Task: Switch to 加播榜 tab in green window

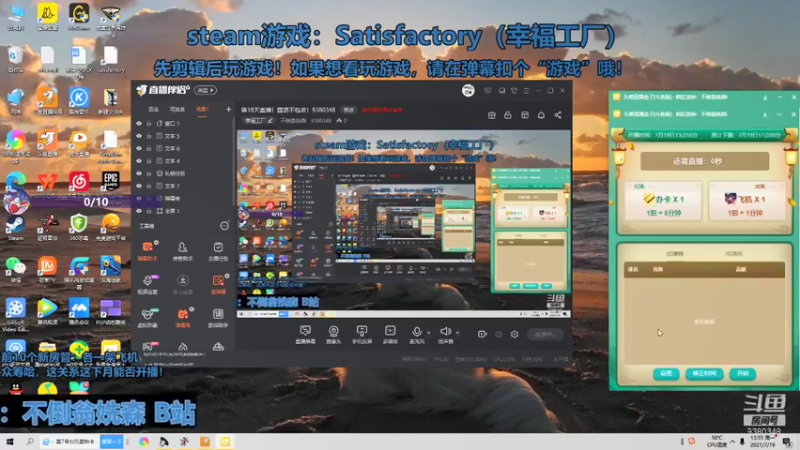Action: [x=674, y=254]
